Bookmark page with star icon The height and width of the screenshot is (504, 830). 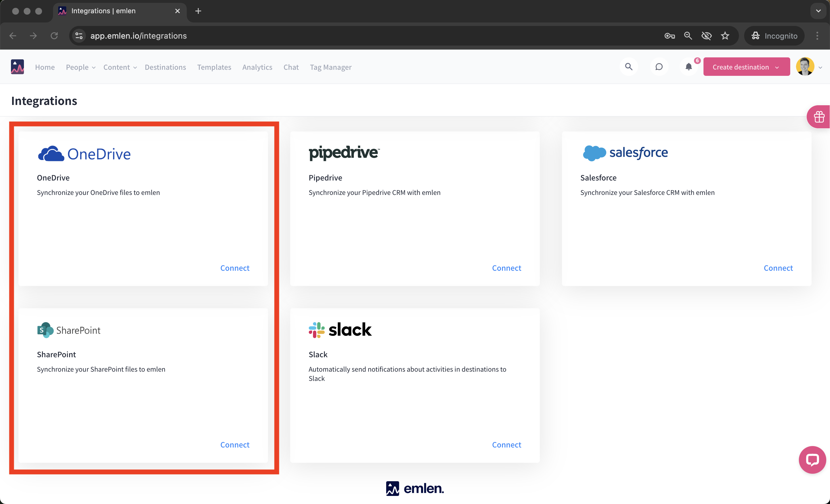point(725,36)
